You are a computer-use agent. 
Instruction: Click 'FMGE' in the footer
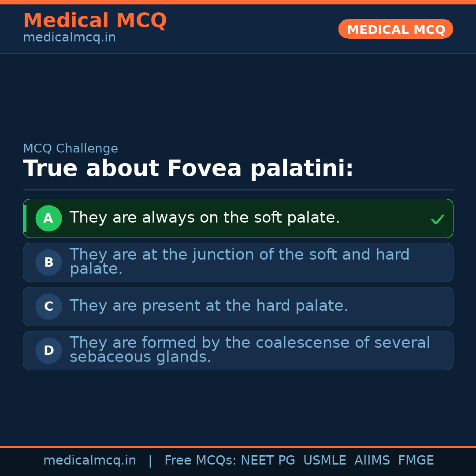pos(416,461)
